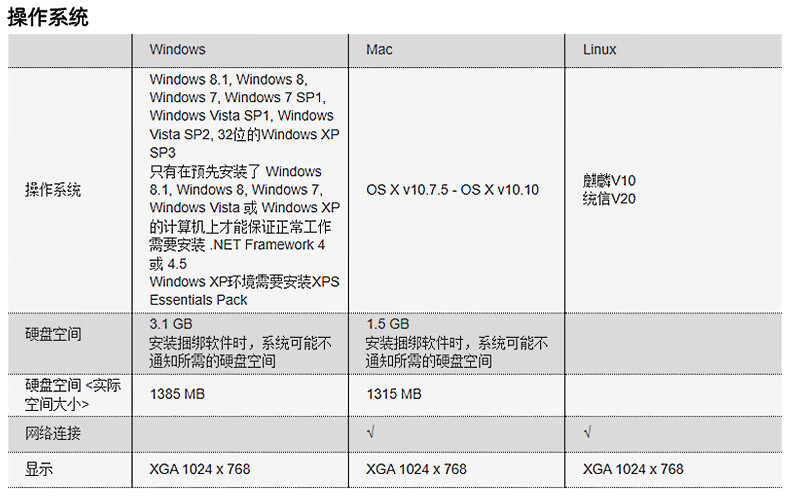790x500 pixels.
Task: Click the 硬盘空间 row label
Action: (x=53, y=334)
